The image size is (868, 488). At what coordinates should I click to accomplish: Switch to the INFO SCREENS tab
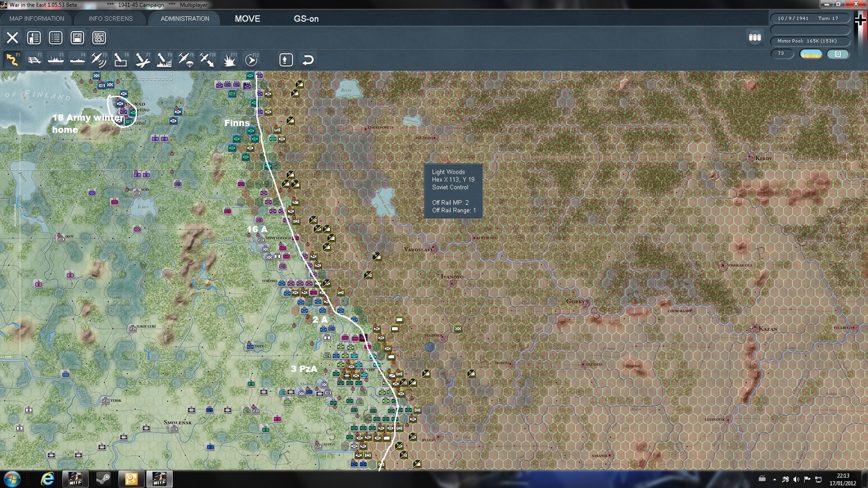(111, 19)
